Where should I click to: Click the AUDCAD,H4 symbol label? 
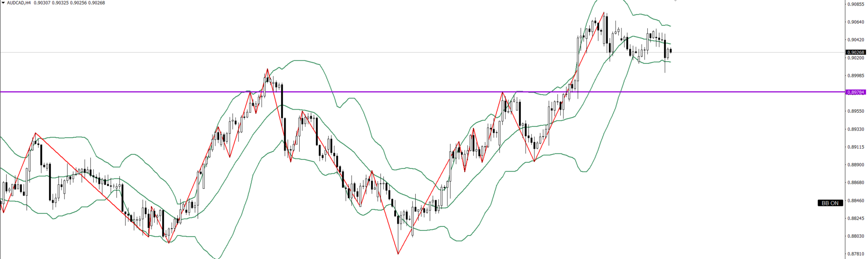[19, 3]
